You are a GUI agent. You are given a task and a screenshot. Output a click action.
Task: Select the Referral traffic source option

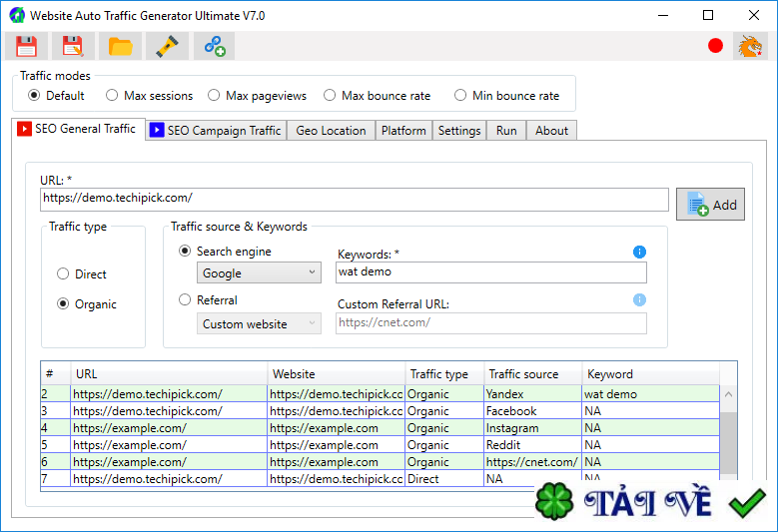[185, 299]
